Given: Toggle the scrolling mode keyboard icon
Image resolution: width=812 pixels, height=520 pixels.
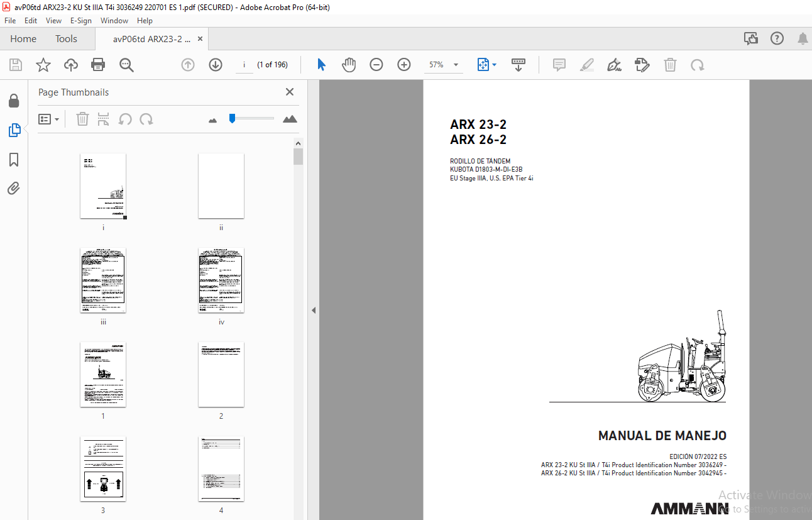Looking at the screenshot, I should pos(518,65).
